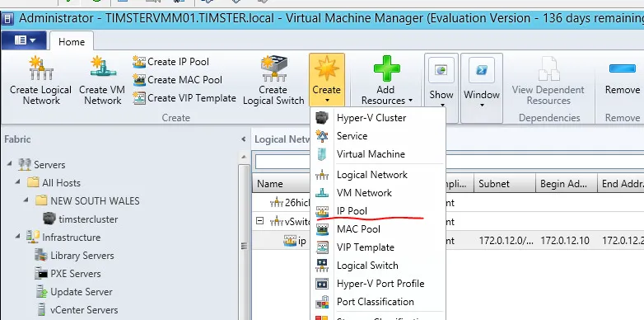
Task: Click the vCenter Servers icon in the Fabric tree
Action: [x=41, y=310]
